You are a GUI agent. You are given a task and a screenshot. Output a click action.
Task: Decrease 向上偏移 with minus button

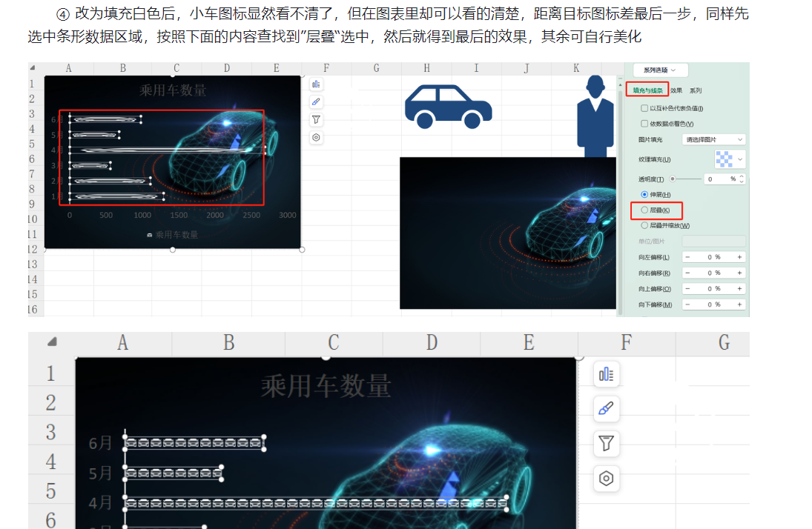(x=687, y=289)
